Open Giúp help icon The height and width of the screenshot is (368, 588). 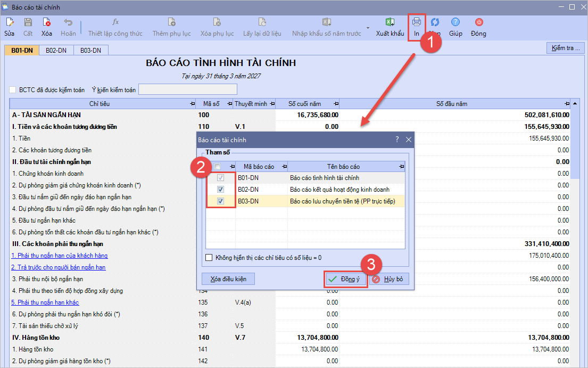pos(456,22)
